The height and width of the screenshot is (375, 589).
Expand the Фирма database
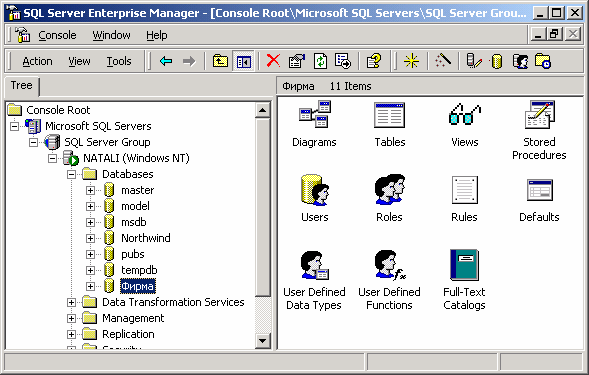[x=90, y=286]
